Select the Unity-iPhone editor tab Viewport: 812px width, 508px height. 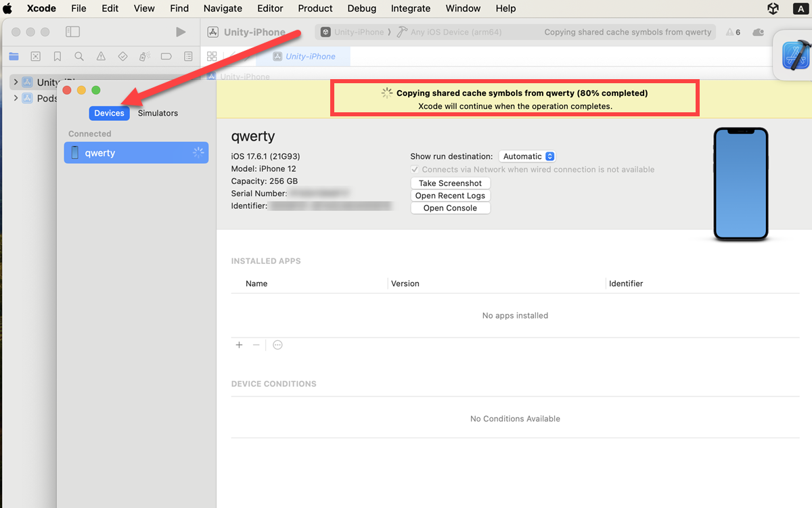(304, 56)
